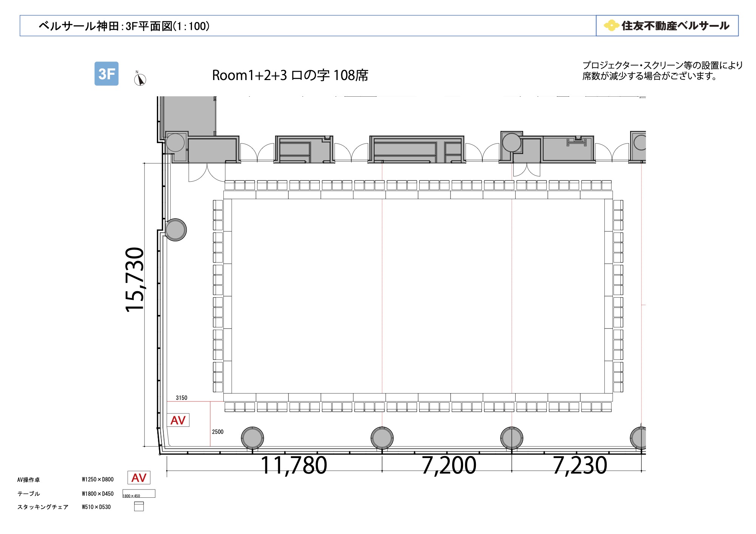Viewport: 756px width, 534px height.
Task: Click the dimension label 7,230
Action: click(x=580, y=465)
